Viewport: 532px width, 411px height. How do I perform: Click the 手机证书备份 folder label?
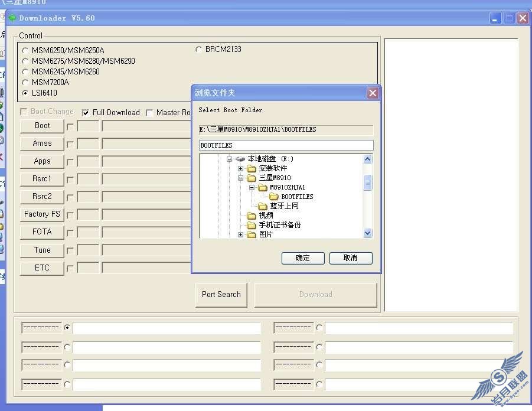click(280, 225)
